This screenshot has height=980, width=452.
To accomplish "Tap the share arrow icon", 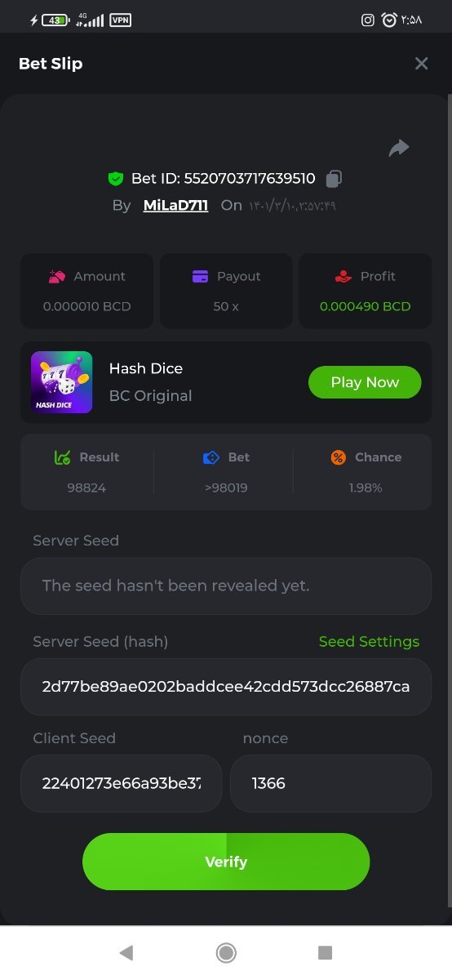I will point(398,148).
